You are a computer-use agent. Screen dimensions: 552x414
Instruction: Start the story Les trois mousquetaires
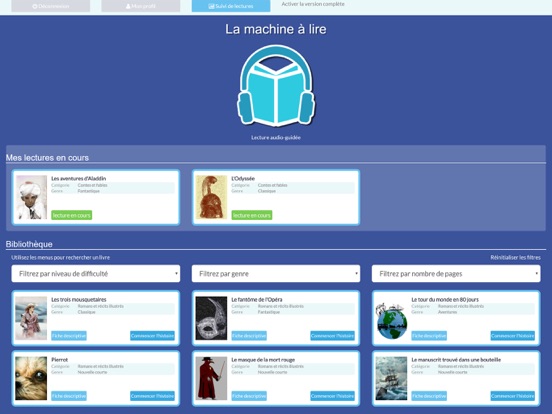coord(152,336)
